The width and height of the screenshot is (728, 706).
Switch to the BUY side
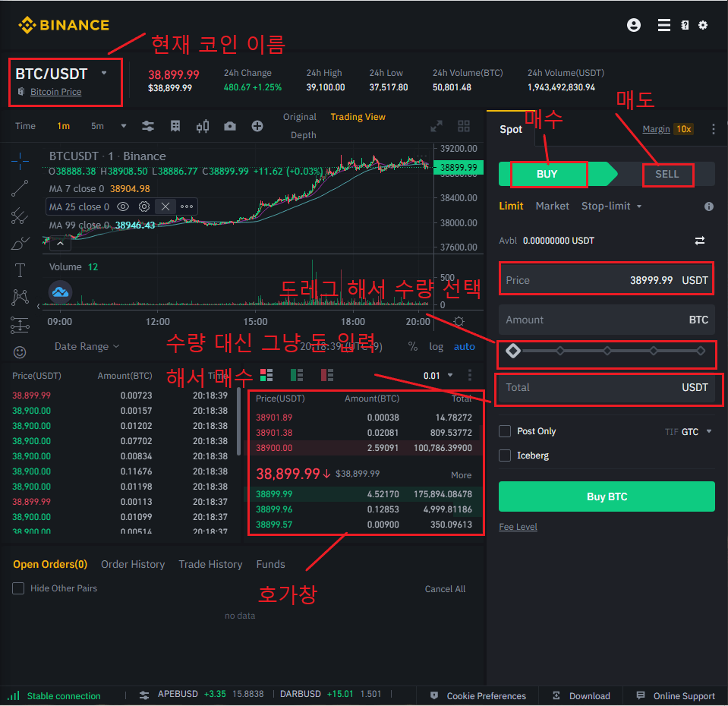(547, 174)
